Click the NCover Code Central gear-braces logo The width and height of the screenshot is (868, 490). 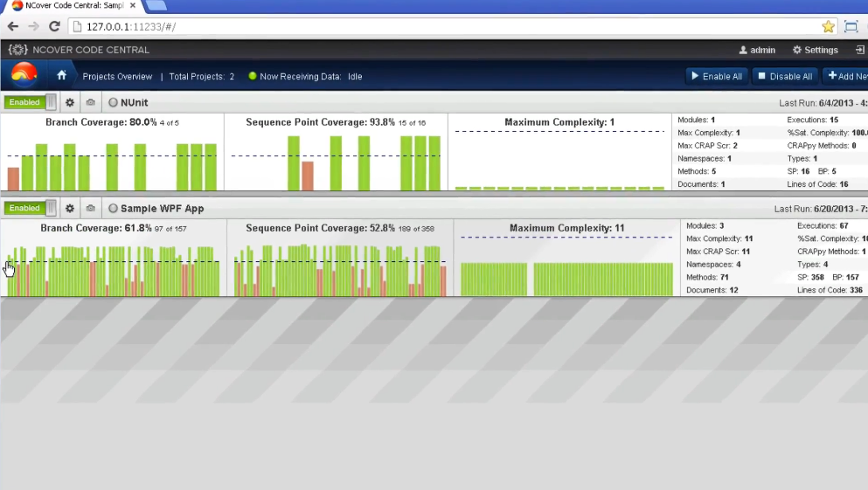pos(17,50)
